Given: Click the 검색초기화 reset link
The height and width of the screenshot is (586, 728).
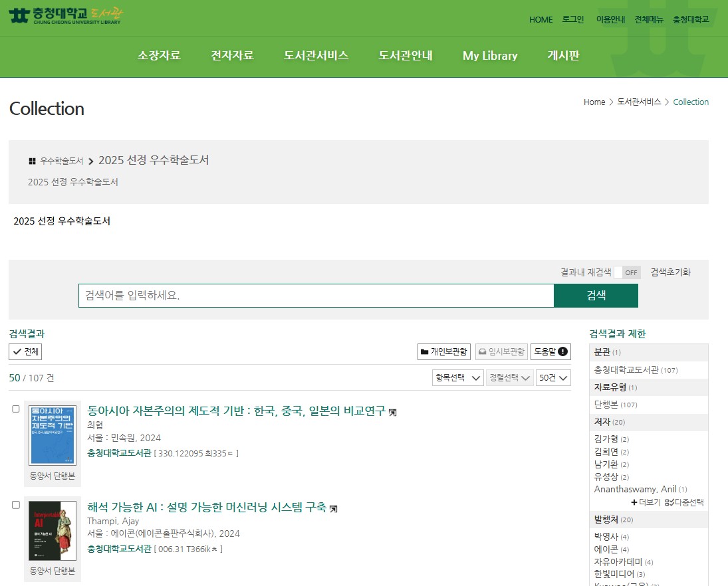Looking at the screenshot, I should [x=669, y=272].
